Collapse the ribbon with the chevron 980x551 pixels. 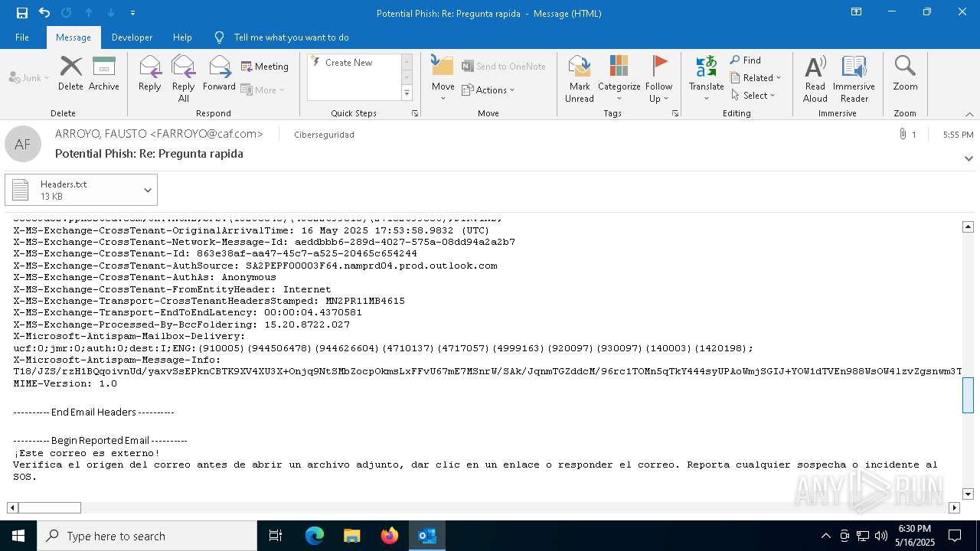[x=969, y=114]
